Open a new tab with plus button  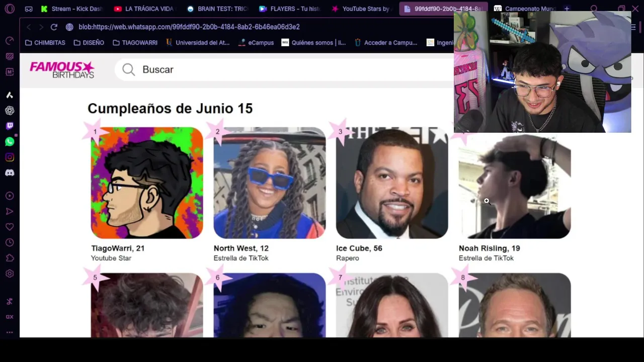point(567,9)
